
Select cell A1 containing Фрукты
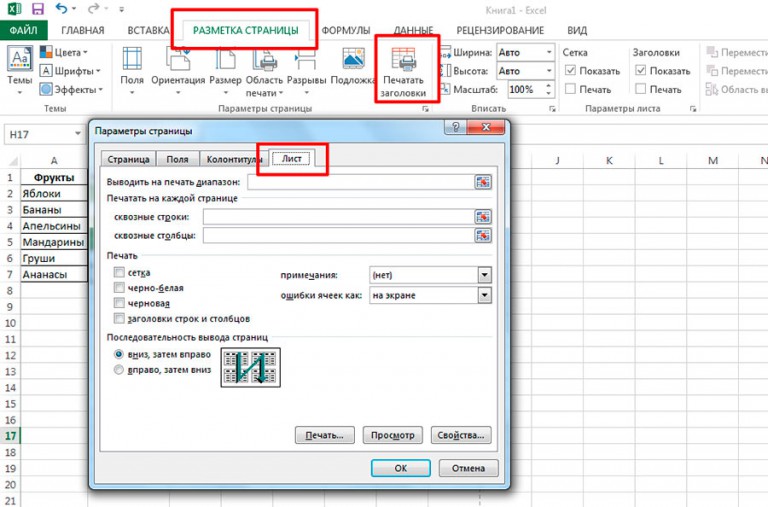(x=54, y=177)
